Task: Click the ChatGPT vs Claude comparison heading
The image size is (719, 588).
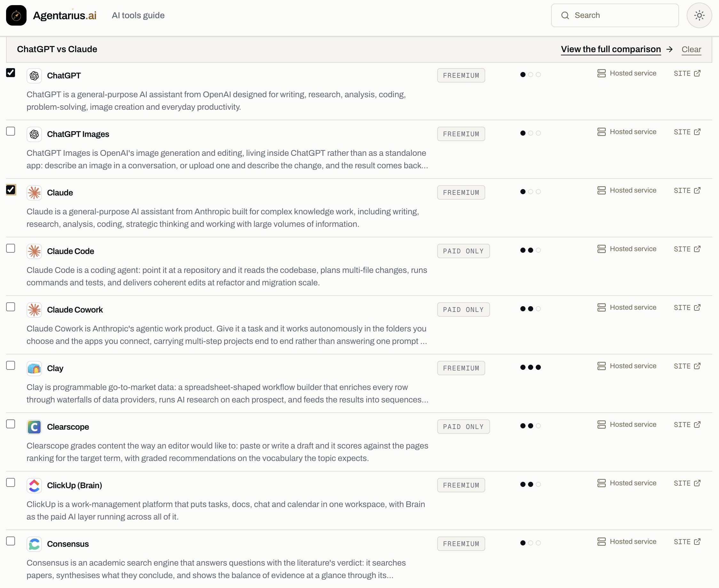Action: 57,50
